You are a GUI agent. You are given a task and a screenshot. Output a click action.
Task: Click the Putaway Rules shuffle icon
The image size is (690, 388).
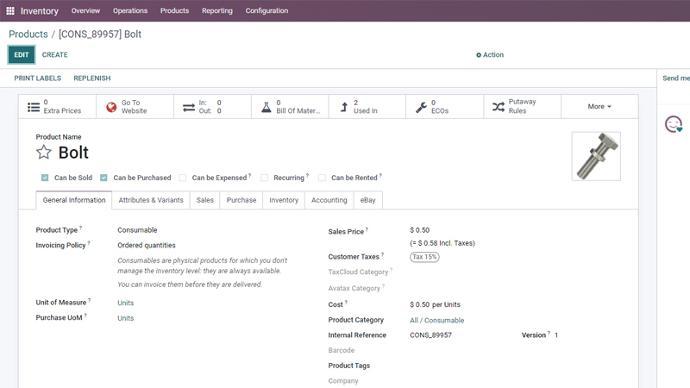click(499, 107)
